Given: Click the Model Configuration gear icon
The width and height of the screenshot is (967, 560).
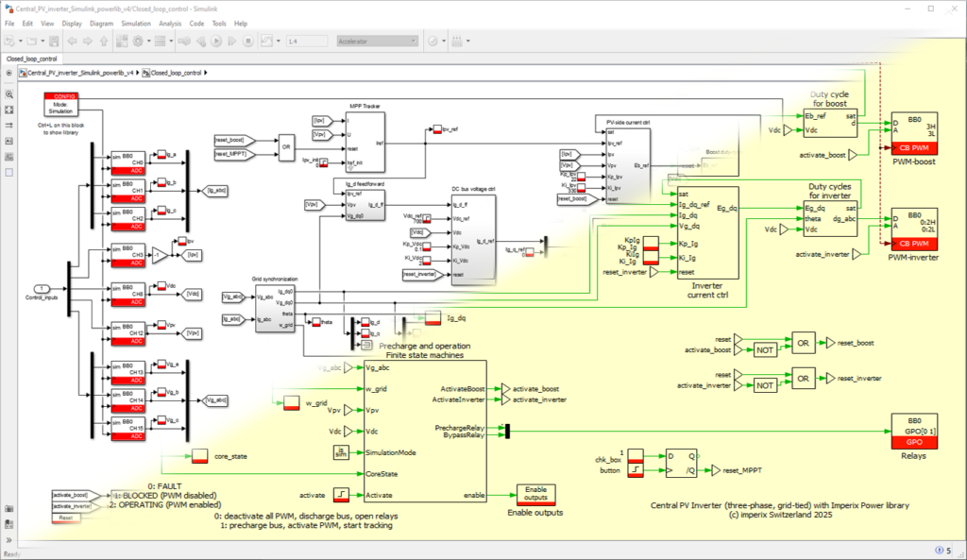Looking at the screenshot, I should 138,42.
